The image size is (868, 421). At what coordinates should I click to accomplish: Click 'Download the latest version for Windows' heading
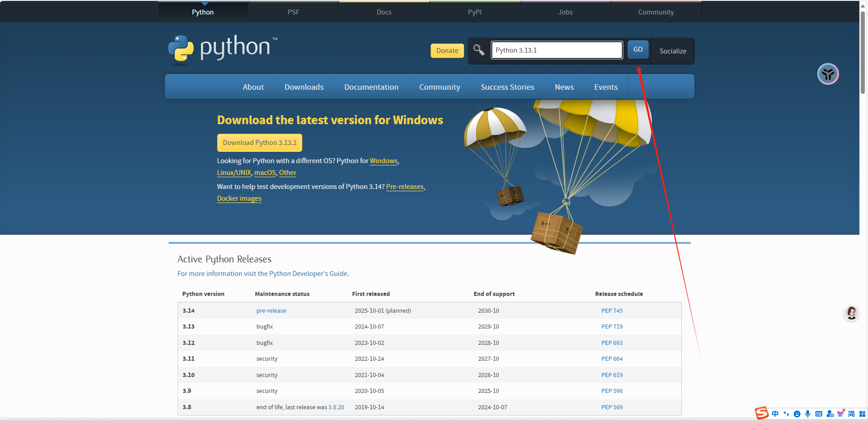(x=330, y=120)
